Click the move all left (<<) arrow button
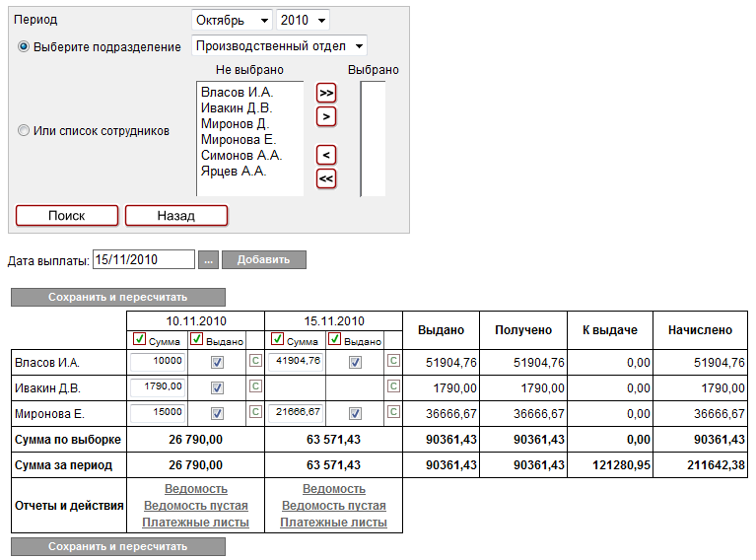The height and width of the screenshot is (560, 756). point(325,178)
